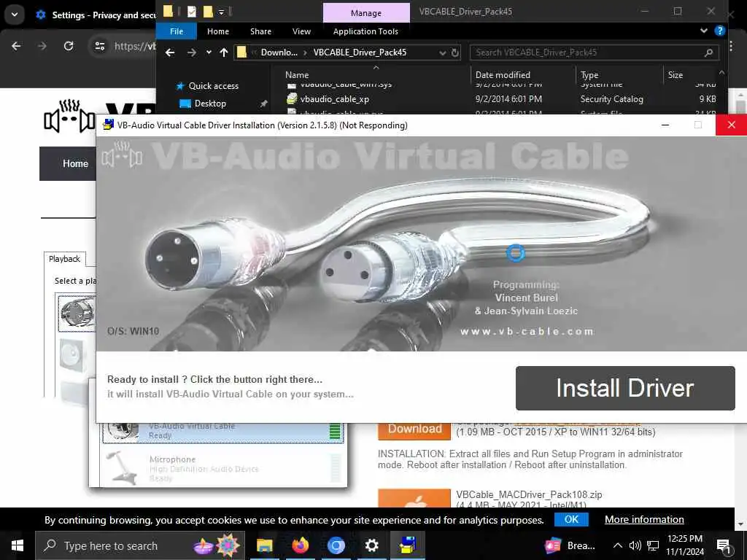Sort files by the Size column
The width and height of the screenshot is (747, 560).
click(x=675, y=75)
